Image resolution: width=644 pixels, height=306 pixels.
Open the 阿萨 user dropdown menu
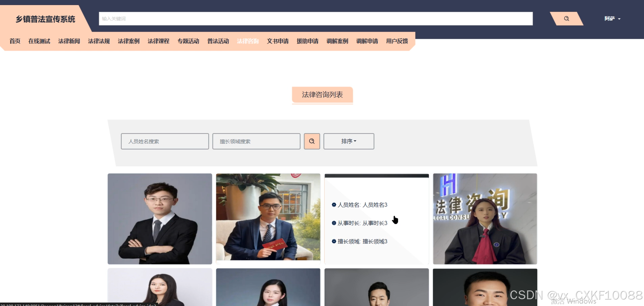(612, 19)
